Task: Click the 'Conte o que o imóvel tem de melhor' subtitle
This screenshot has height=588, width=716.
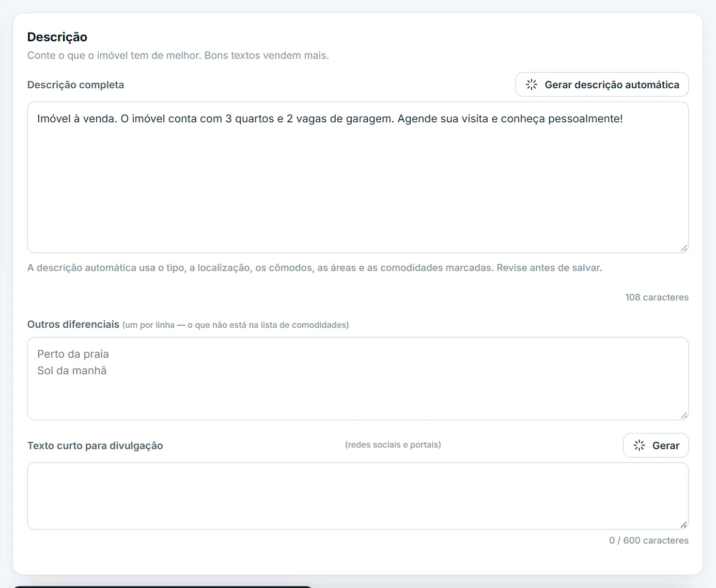Action: 178,55
